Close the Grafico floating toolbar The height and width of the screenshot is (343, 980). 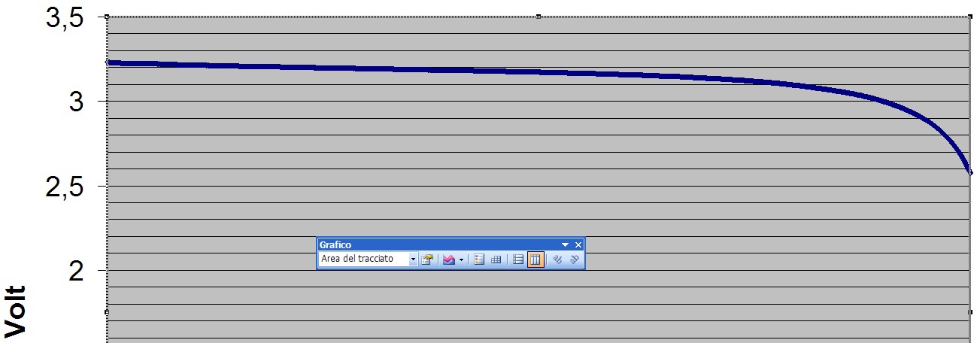[x=578, y=244]
